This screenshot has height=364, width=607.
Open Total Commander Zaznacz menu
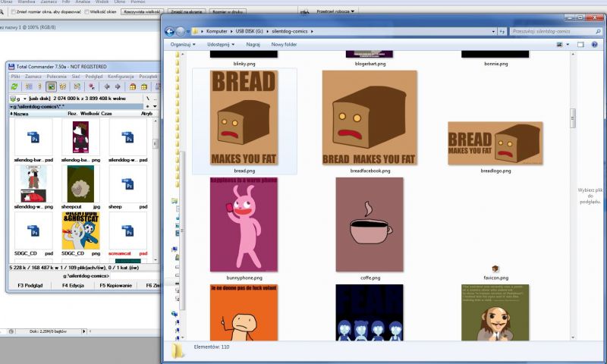point(33,77)
